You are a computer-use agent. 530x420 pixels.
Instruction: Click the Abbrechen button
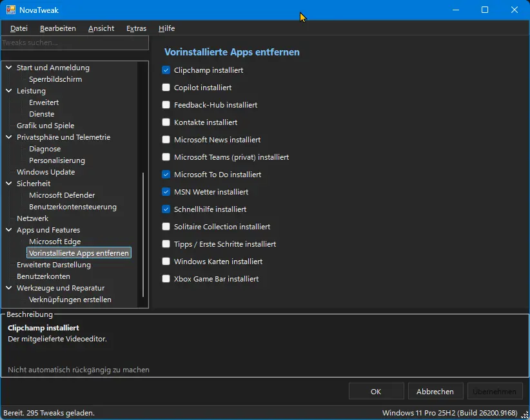[435, 392]
